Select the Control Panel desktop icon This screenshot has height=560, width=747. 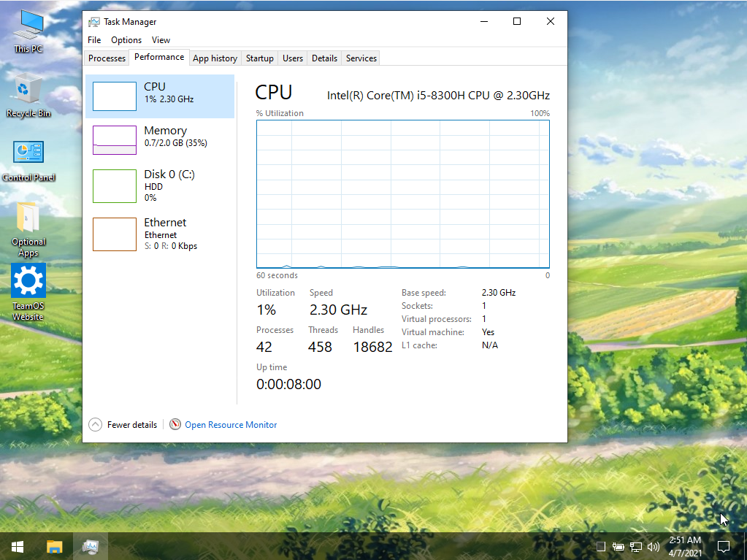click(28, 161)
